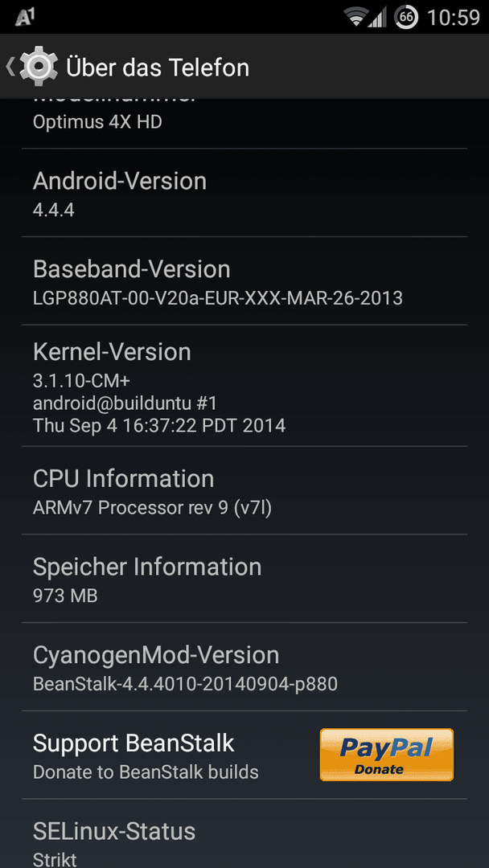
Task: Tap the mobile signal strength icon
Action: (x=378, y=18)
